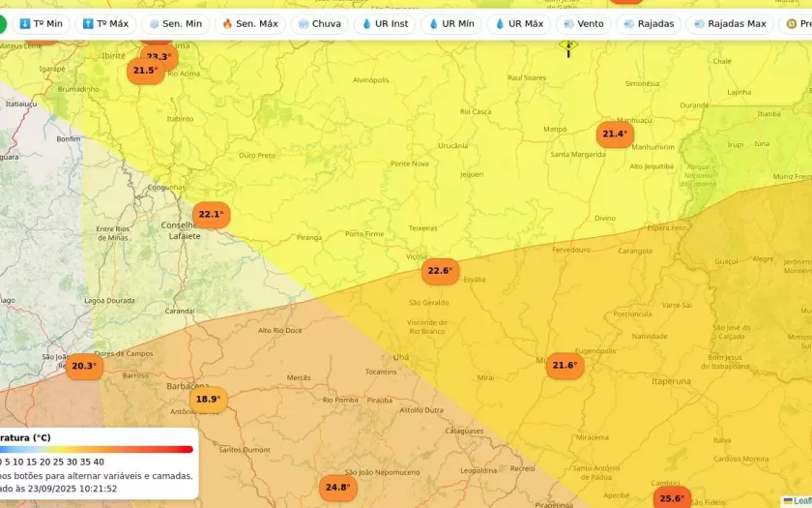812x508 pixels.
Task: Click the 21.6° marker near Muriaé
Action: coord(564,366)
